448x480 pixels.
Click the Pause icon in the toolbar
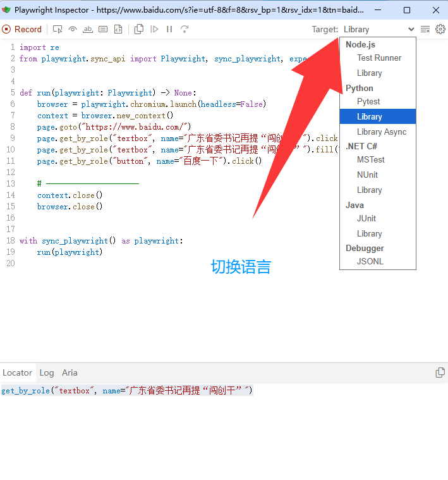tap(169, 29)
